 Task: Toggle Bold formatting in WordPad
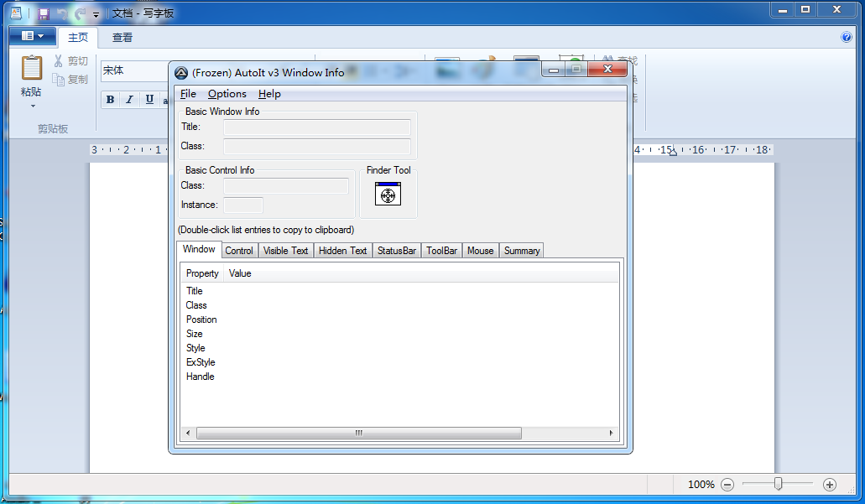(111, 99)
